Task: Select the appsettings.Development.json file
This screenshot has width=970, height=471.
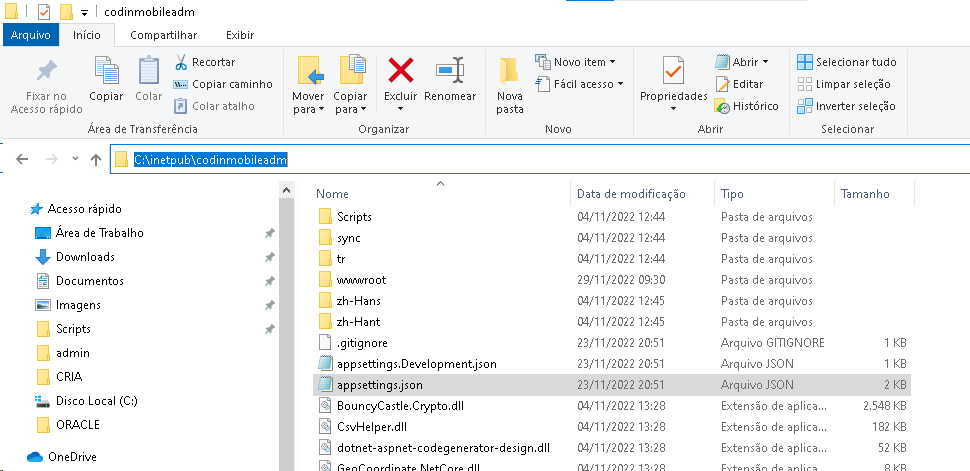Action: click(x=416, y=364)
